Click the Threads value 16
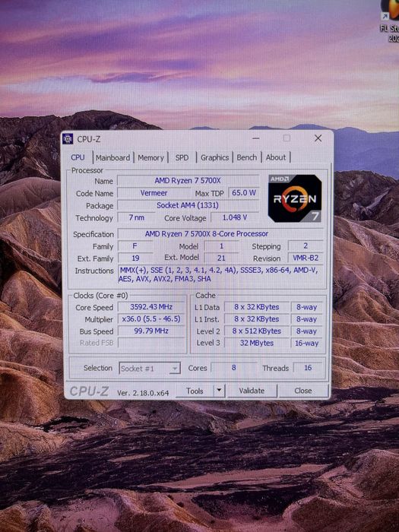The height and width of the screenshot is (532, 399). (x=308, y=368)
